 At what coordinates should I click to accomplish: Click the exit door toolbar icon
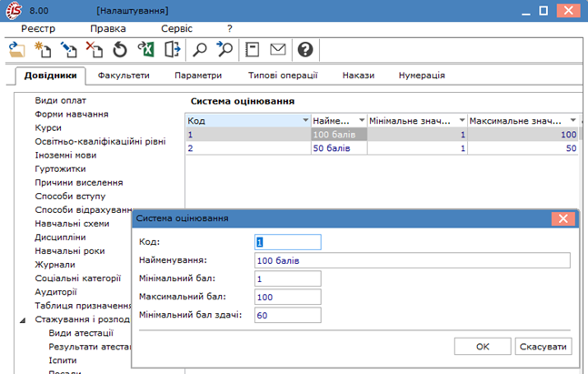[172, 49]
